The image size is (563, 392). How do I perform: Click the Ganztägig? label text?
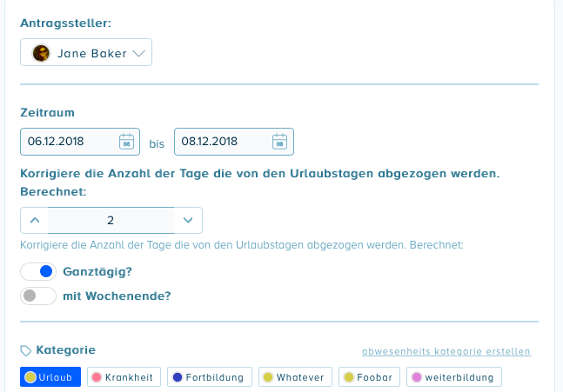pyautogui.click(x=97, y=271)
